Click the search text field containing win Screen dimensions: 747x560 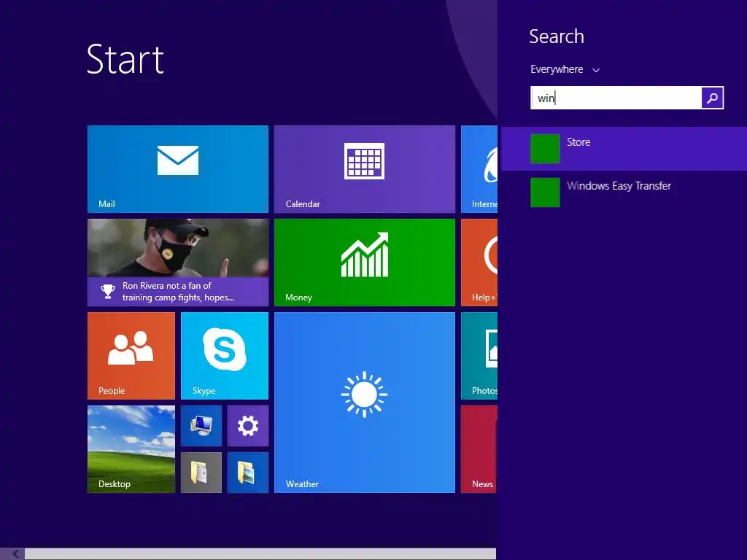pos(616,98)
